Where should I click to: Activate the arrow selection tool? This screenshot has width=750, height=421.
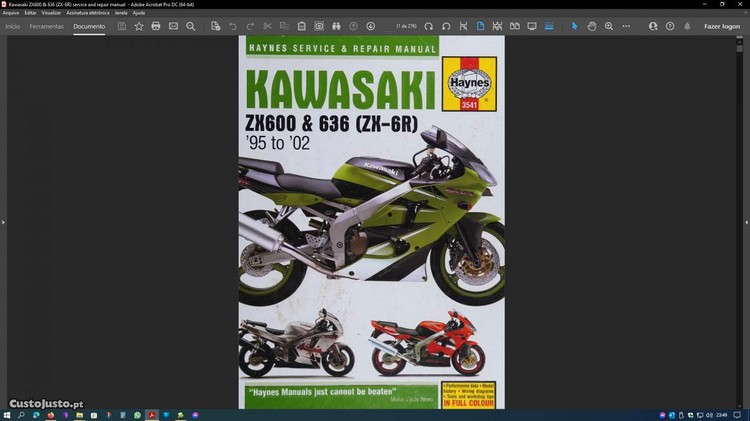[575, 26]
